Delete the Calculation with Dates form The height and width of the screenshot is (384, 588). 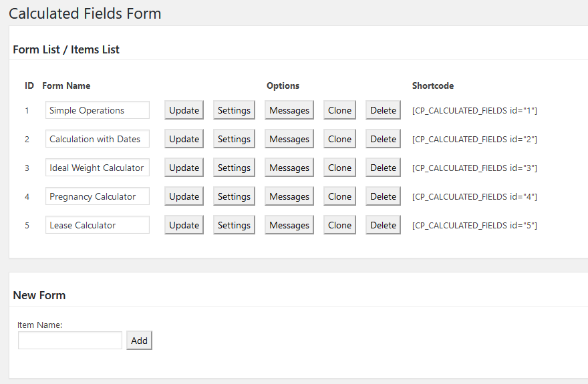[383, 140]
